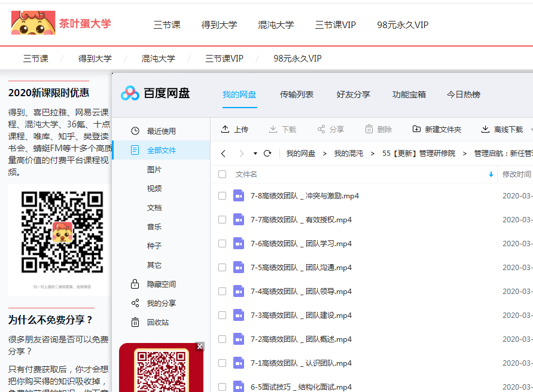The image size is (533, 392).
Task: Open 混沌大学 in the top navigation
Action: click(276, 24)
